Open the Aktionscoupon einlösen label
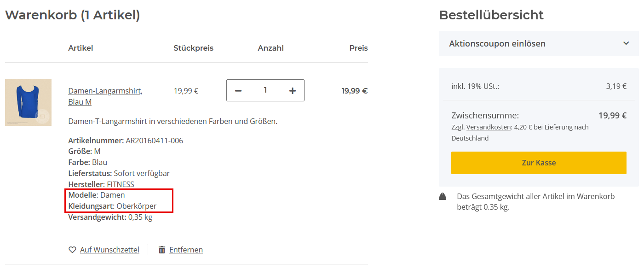The width and height of the screenshot is (644, 270). coord(497,44)
